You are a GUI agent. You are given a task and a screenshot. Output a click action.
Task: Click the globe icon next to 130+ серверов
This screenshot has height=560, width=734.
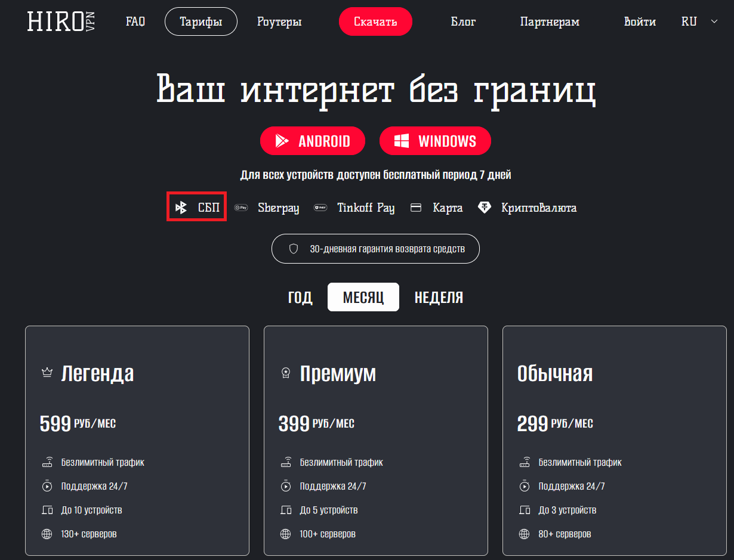click(x=47, y=534)
